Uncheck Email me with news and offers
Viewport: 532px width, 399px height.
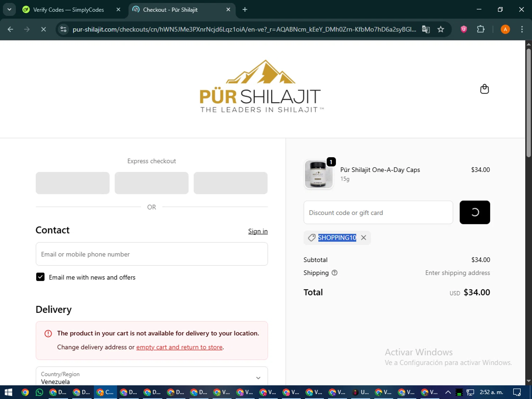coord(40,277)
